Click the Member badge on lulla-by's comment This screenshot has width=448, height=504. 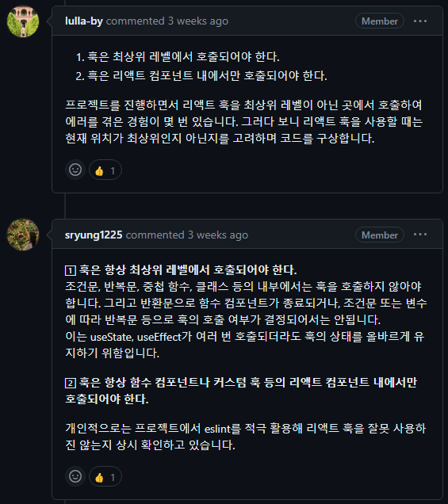coord(380,21)
